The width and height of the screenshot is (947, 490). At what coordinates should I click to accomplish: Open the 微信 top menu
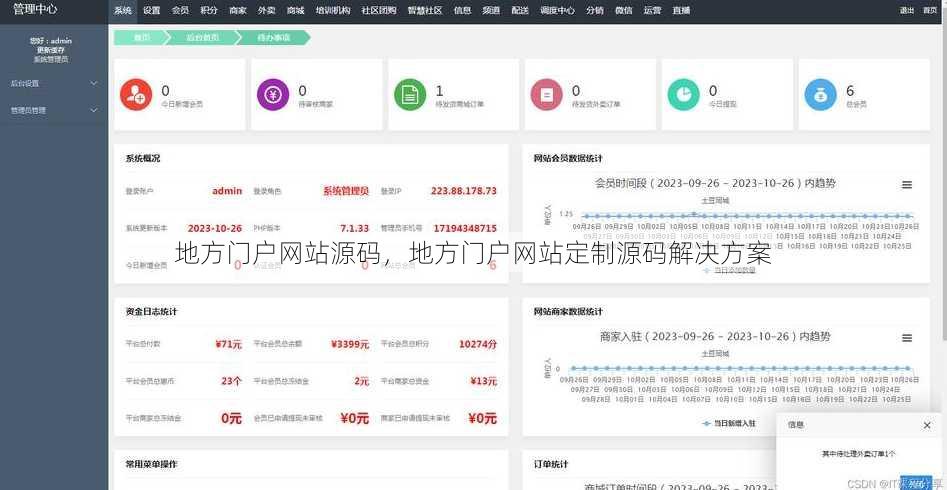tap(623, 10)
